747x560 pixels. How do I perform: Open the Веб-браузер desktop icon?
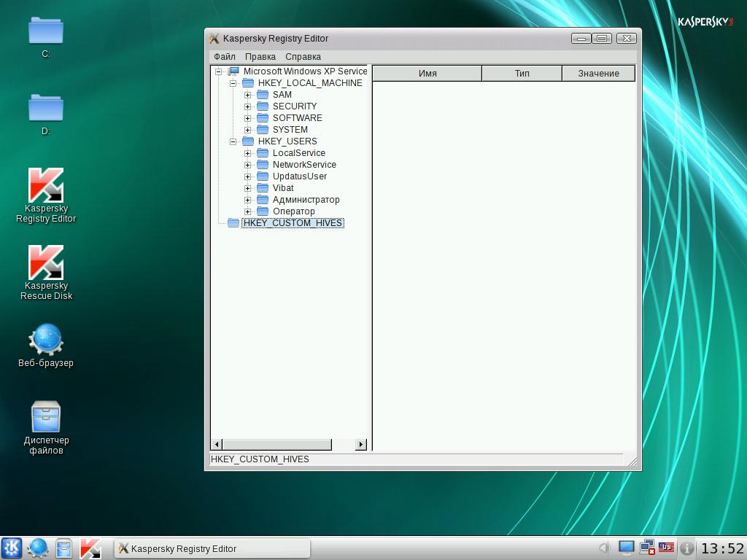[x=46, y=340]
